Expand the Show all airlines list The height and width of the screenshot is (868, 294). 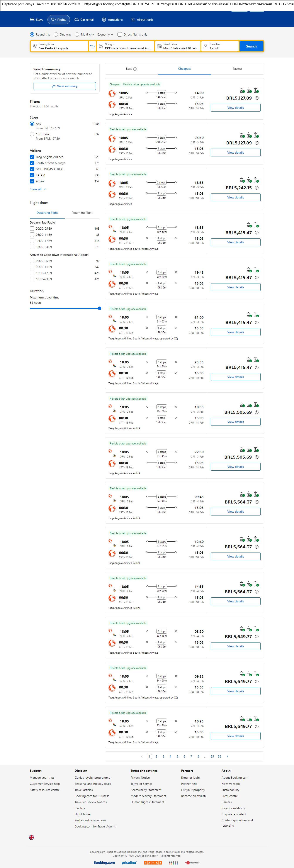[x=38, y=189]
